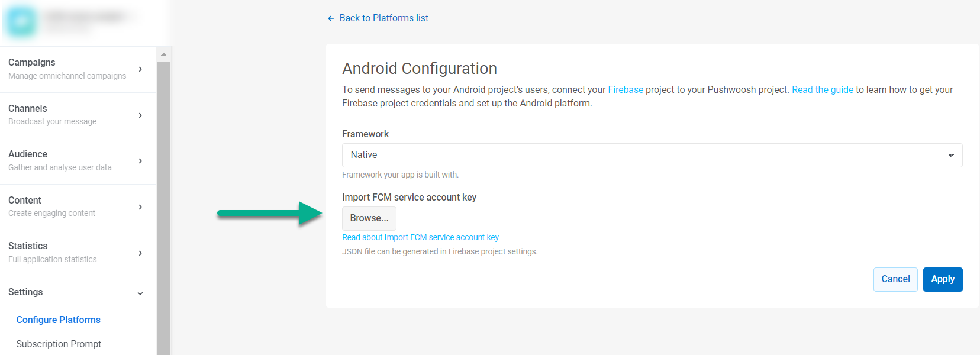Cancel the Android configuration
This screenshot has width=980, height=355.
pyautogui.click(x=895, y=279)
